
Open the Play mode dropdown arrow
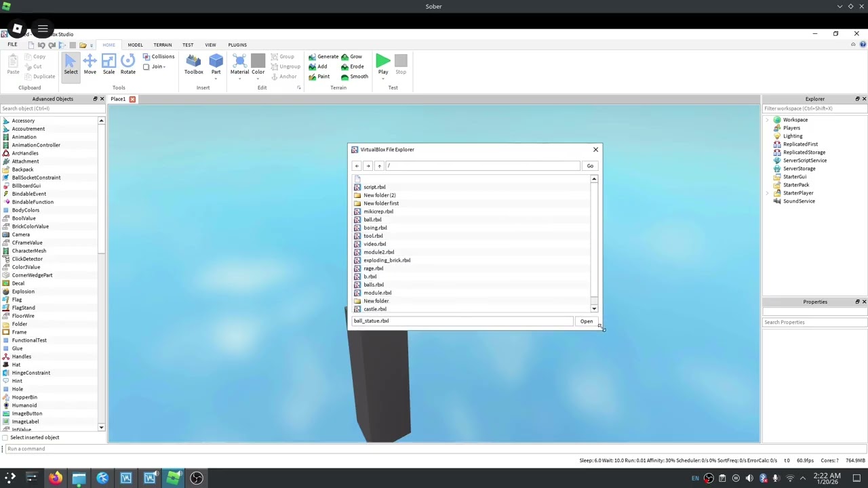point(383,79)
